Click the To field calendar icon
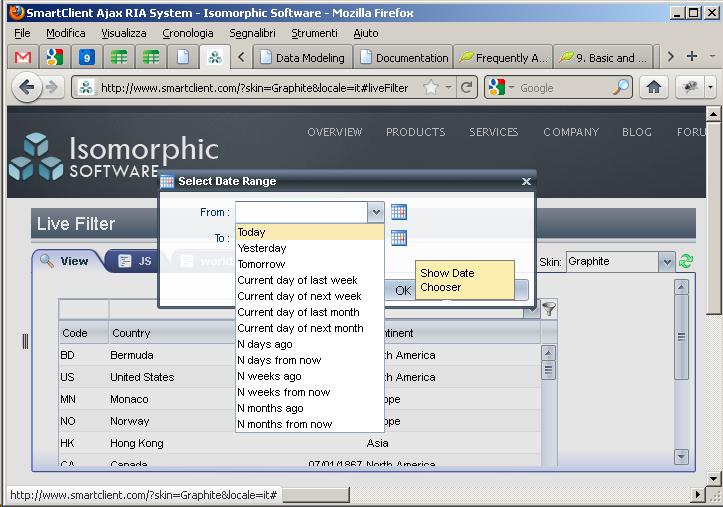Screen dimensions: 723x507 coord(399,238)
